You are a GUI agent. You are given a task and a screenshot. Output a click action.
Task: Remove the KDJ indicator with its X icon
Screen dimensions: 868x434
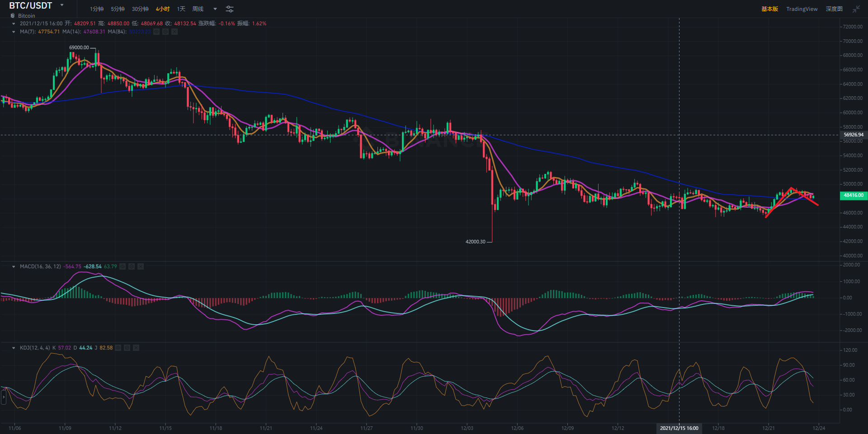point(136,348)
